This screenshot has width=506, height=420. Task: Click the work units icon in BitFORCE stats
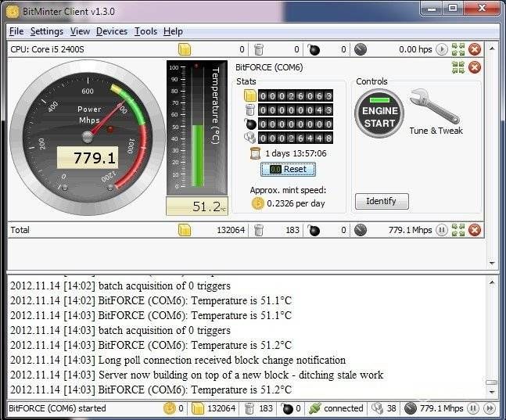[x=250, y=138]
